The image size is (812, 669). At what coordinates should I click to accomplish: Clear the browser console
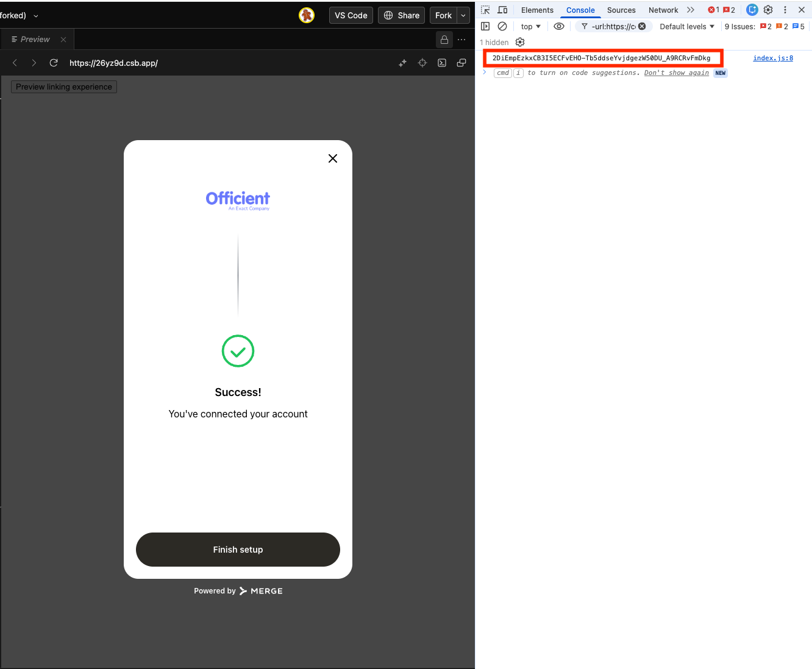(502, 26)
